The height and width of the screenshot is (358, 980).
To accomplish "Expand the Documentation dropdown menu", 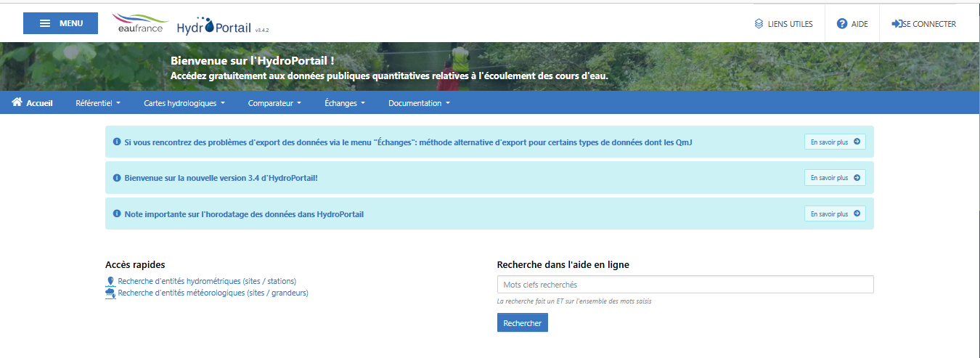I will tap(419, 103).
